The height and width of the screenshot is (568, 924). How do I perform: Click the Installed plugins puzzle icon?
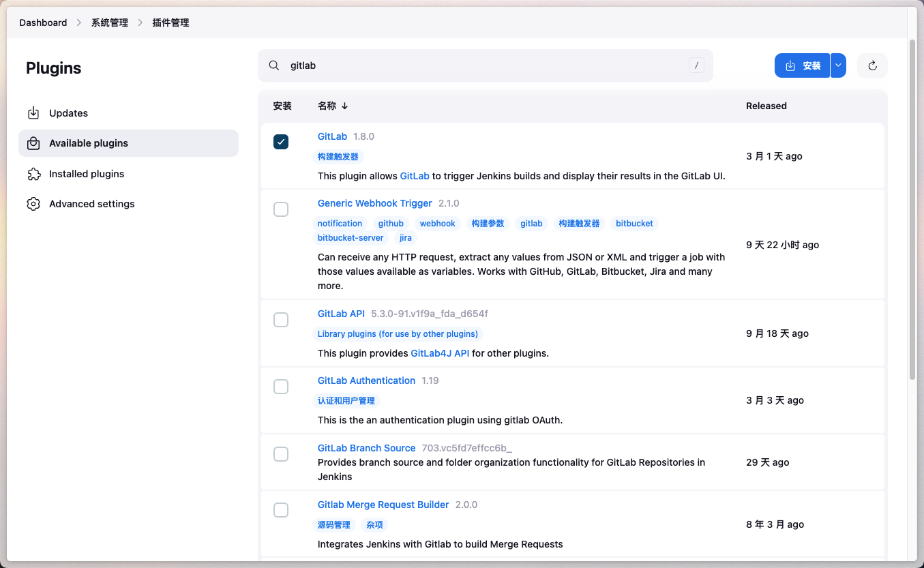33,174
